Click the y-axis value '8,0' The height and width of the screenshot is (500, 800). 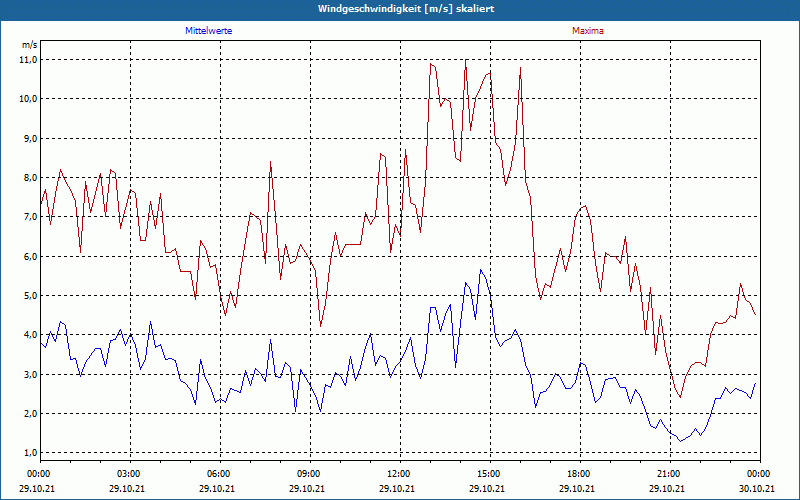tap(31, 178)
